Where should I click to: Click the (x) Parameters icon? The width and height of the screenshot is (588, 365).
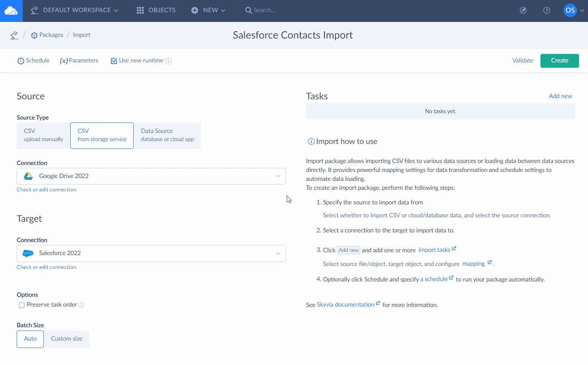click(64, 61)
